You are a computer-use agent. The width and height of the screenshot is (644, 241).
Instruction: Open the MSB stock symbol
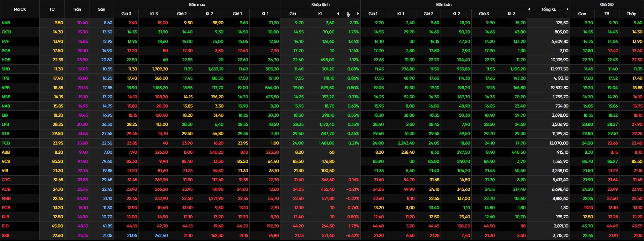coord(6,97)
